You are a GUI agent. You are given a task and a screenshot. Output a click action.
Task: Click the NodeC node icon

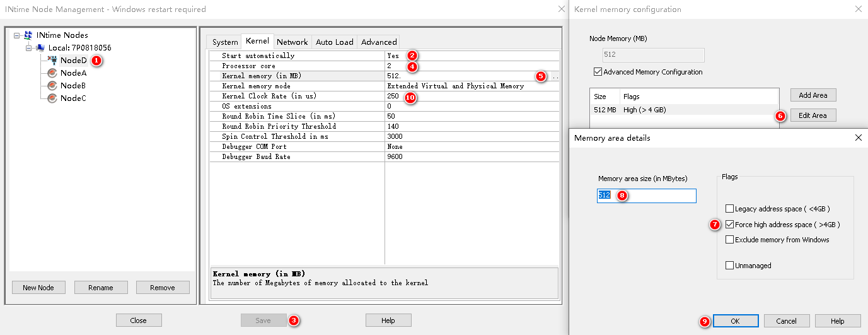[52, 98]
